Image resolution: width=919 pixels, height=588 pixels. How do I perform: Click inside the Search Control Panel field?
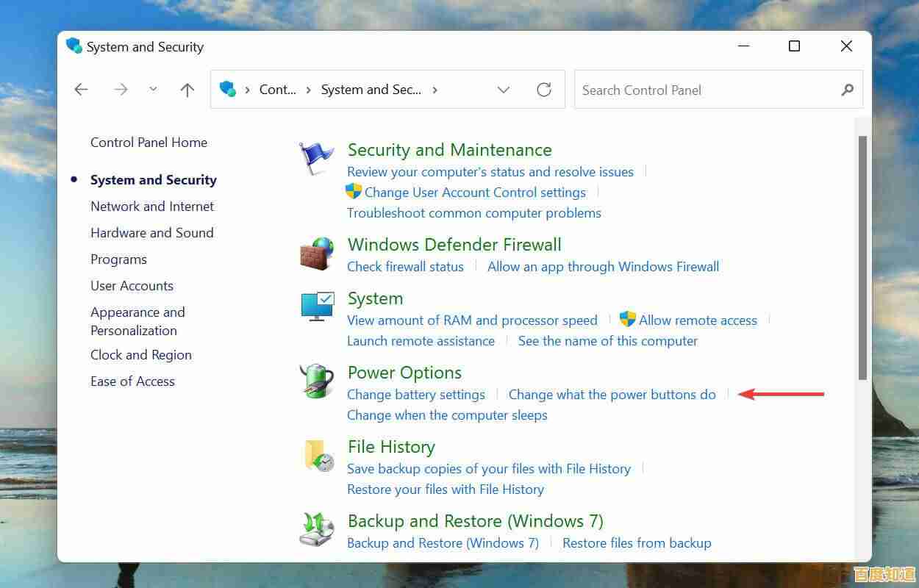tap(698, 90)
